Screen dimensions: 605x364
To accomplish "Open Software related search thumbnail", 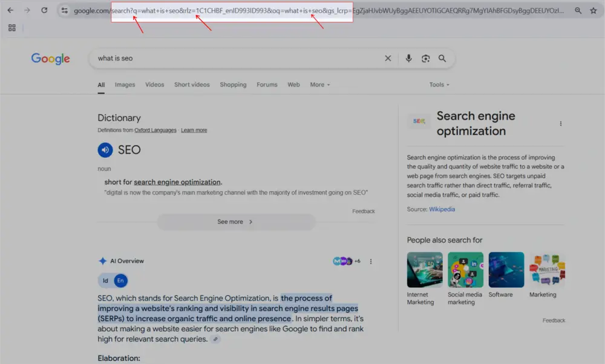I will pyautogui.click(x=506, y=270).
